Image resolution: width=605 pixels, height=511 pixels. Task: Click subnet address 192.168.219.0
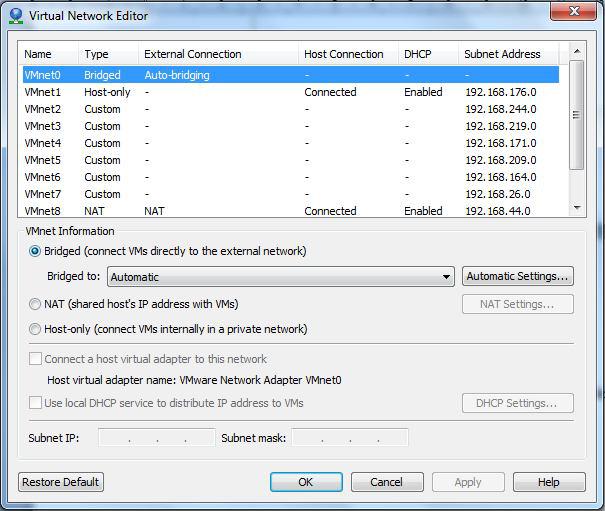(501, 126)
